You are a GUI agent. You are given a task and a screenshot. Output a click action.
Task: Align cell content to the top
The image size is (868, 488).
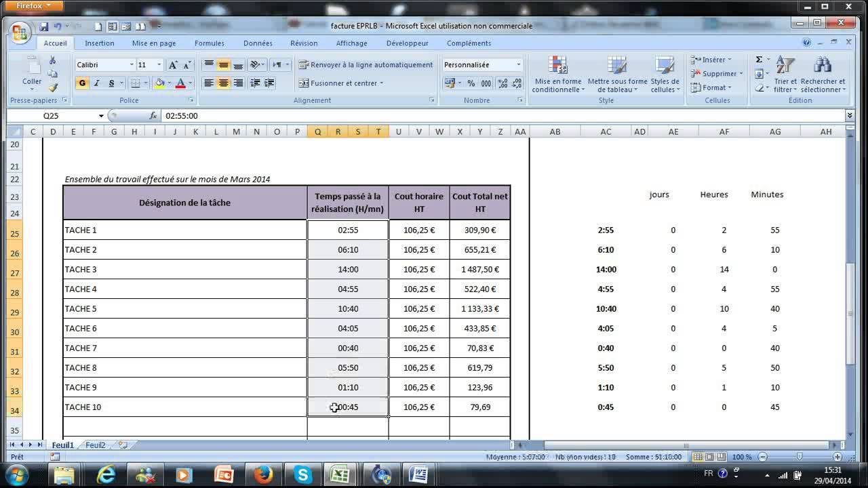tap(209, 65)
